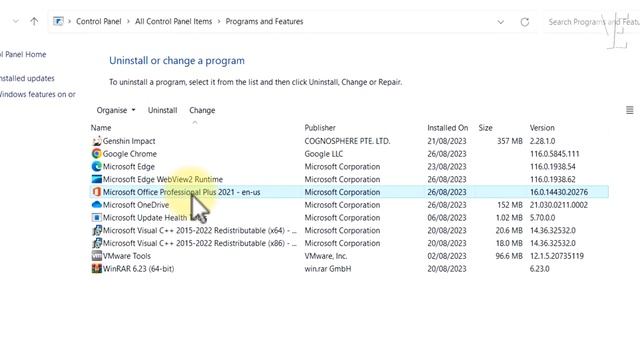Click the Change toolbar button
Image resolution: width=640 pixels, height=360 pixels.
tap(202, 110)
